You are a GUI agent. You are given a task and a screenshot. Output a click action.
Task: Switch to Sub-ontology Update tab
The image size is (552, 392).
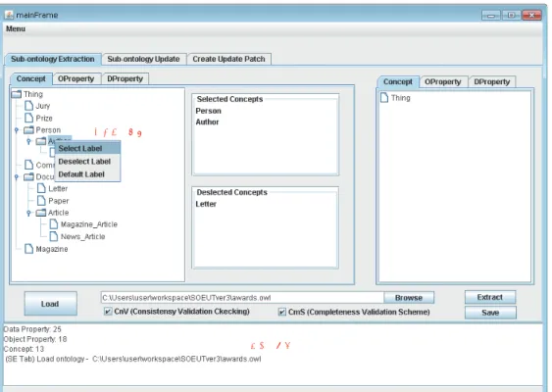143,59
